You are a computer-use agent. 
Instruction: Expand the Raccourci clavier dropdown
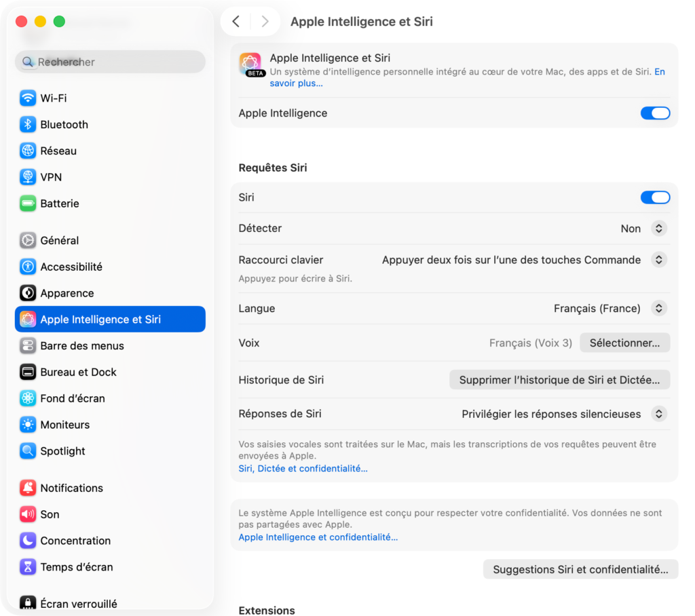(658, 260)
